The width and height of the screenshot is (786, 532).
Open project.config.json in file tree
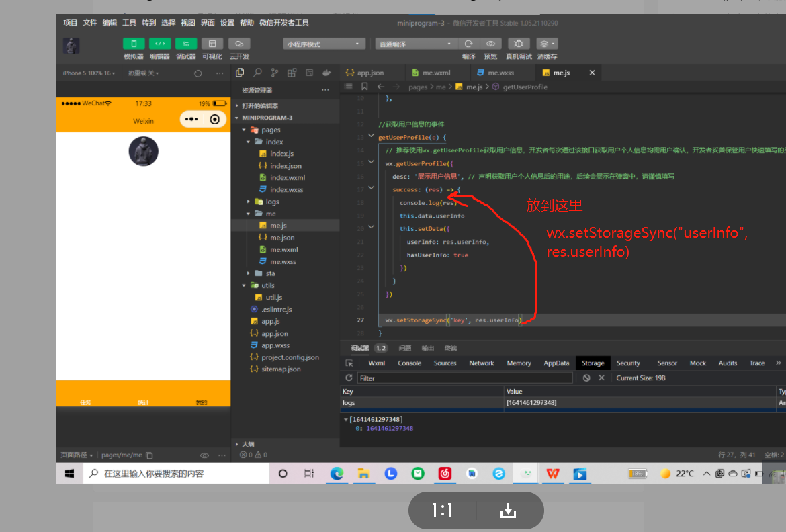(290, 357)
